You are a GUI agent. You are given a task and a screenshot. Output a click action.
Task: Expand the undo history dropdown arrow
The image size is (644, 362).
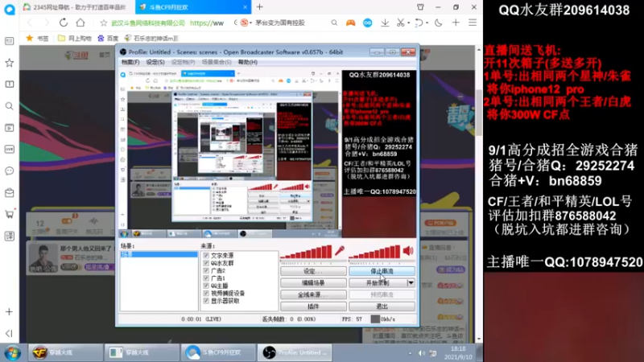[x=427, y=23]
